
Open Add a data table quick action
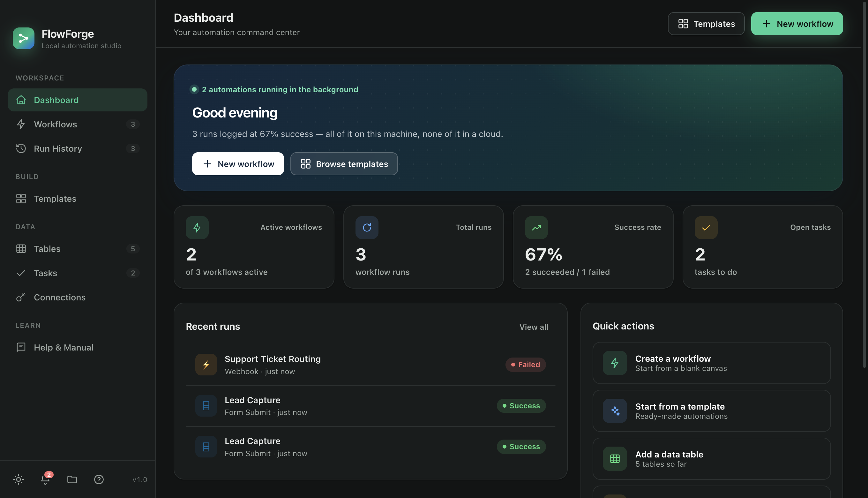(711, 459)
